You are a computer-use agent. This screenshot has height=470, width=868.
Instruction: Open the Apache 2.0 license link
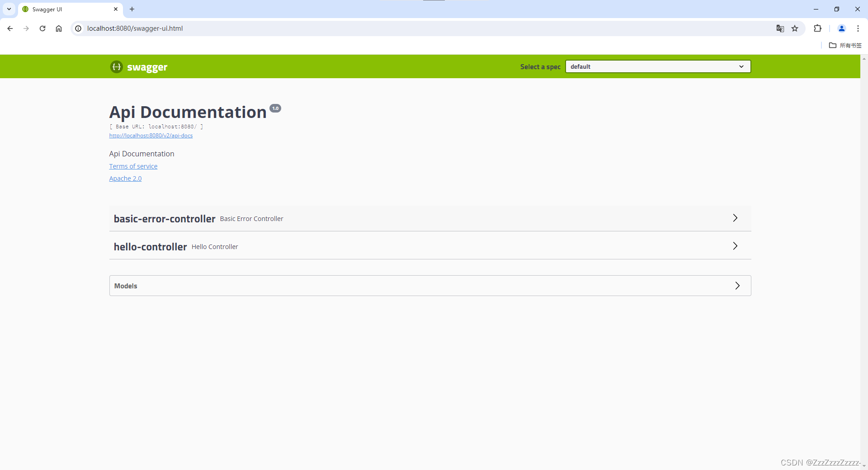tap(125, 179)
